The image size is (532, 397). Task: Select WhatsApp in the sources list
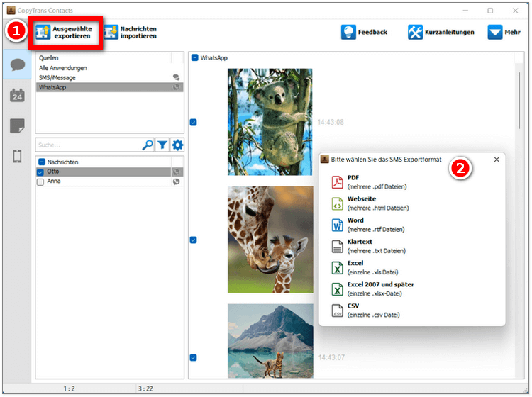tap(109, 87)
